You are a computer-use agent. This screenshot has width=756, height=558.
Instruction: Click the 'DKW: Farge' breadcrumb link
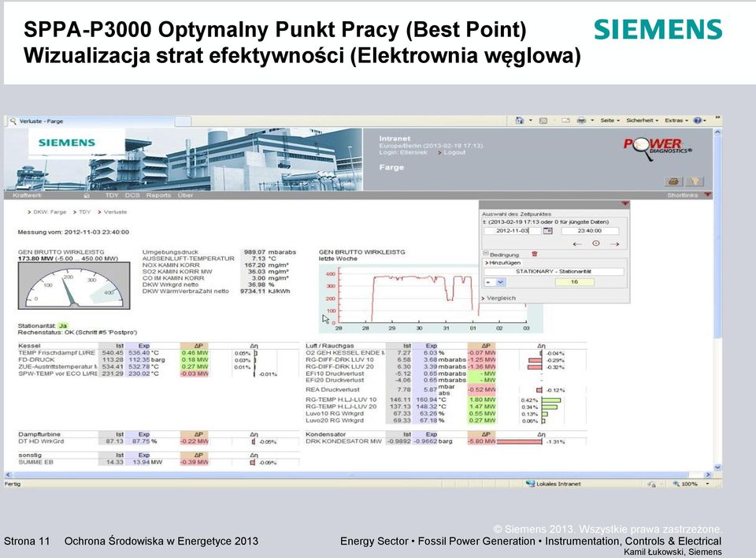coord(50,212)
